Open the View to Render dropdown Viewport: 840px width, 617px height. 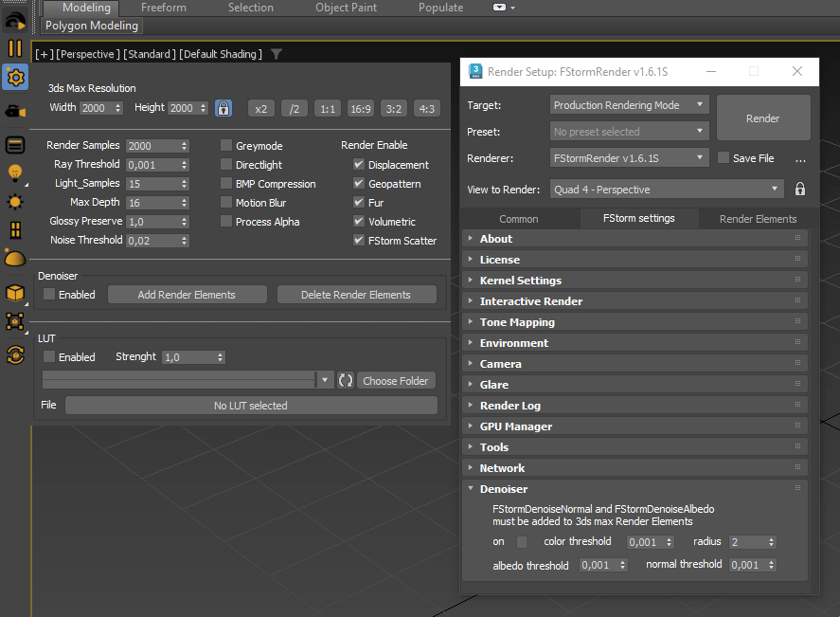pyautogui.click(x=667, y=190)
